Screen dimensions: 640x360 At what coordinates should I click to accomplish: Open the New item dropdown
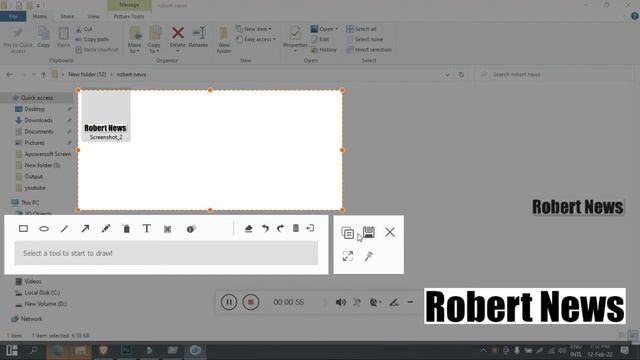coord(253,29)
